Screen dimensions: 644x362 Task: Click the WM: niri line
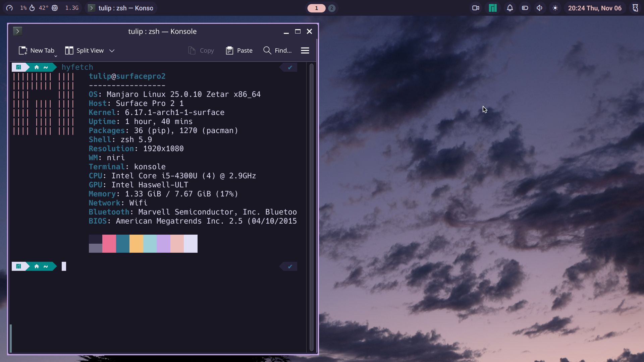107,158
